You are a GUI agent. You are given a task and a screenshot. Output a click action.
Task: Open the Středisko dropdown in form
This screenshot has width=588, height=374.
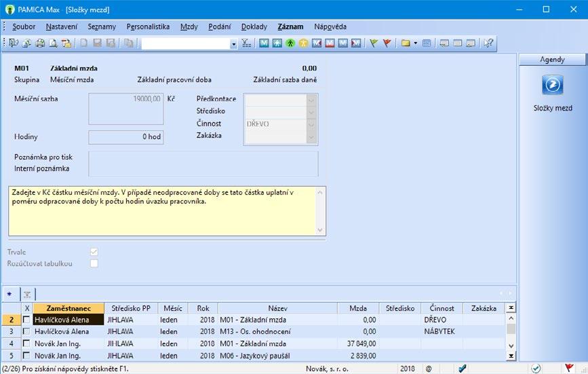311,112
